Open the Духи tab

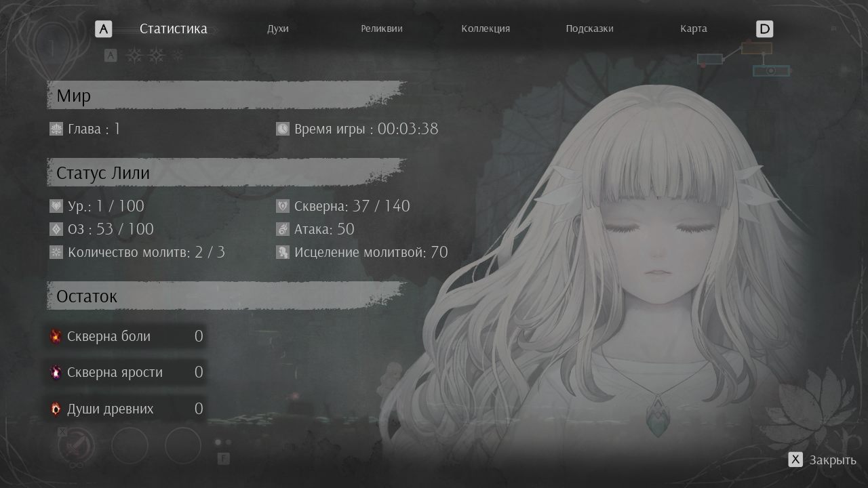[278, 28]
